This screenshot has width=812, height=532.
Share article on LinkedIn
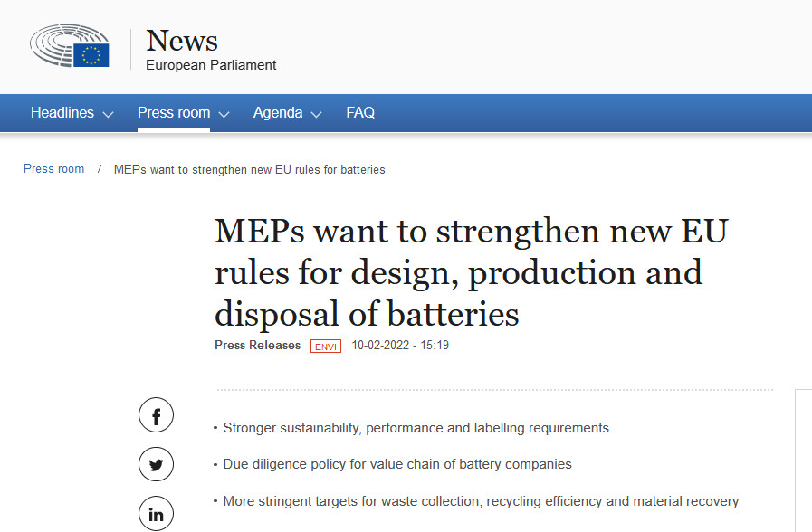[x=156, y=514]
